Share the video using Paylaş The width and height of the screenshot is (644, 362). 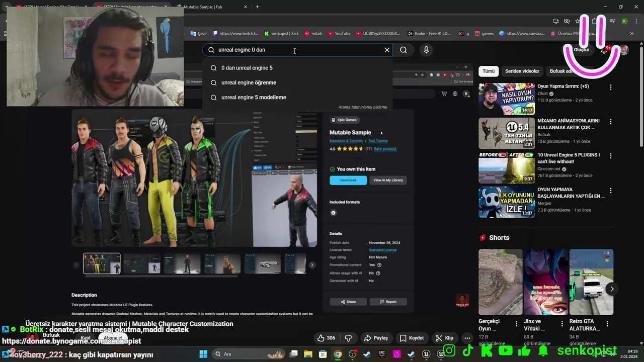coord(376,338)
